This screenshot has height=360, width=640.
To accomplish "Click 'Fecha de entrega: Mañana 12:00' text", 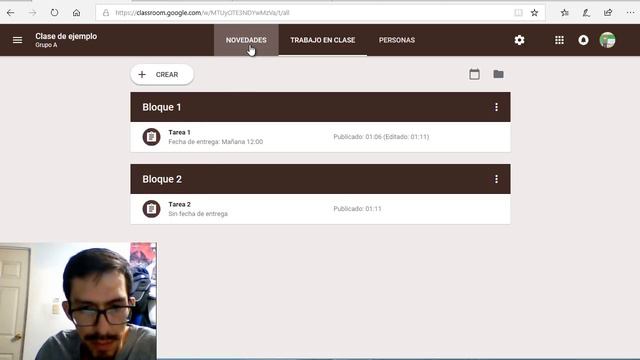I will tap(216, 142).
